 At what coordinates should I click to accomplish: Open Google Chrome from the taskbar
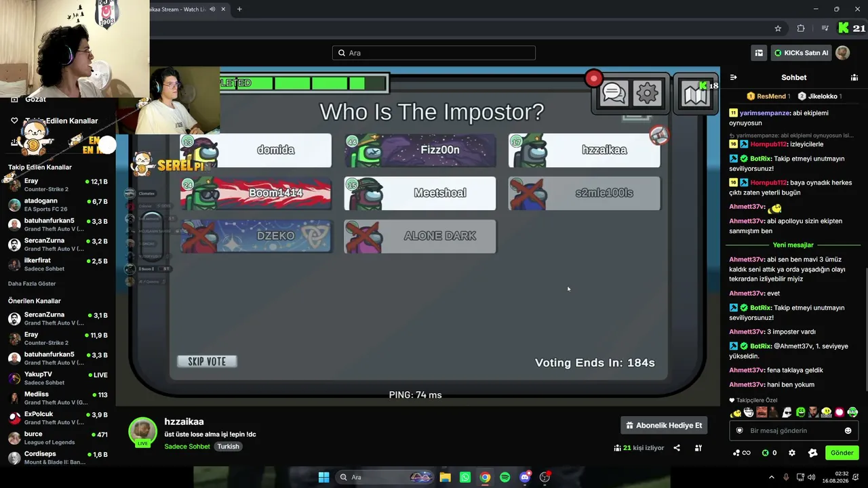[485, 477]
